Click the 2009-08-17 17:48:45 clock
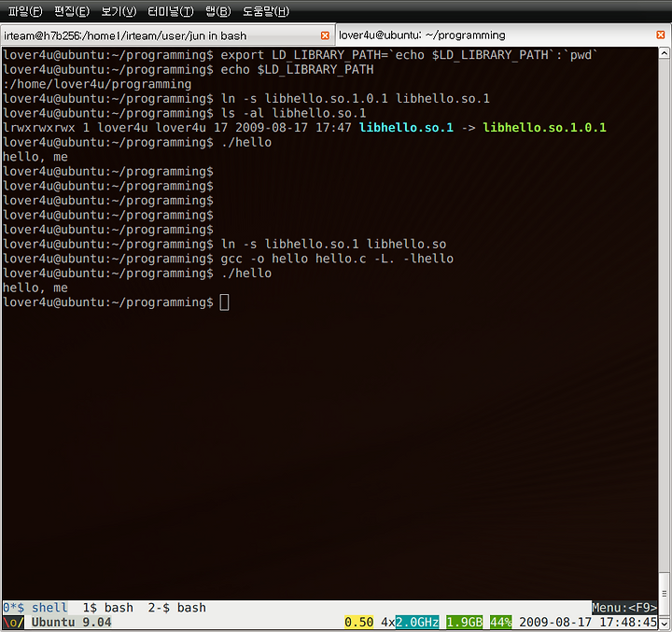The width and height of the screenshot is (672, 632). [588, 622]
